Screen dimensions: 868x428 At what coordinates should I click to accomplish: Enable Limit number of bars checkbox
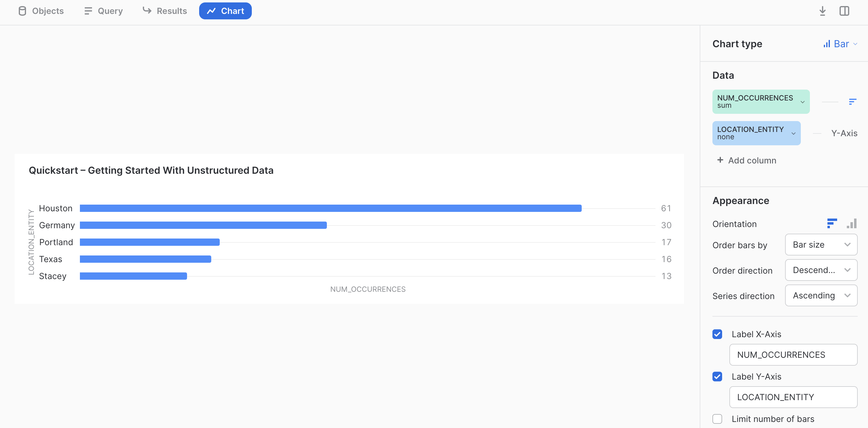pos(717,419)
